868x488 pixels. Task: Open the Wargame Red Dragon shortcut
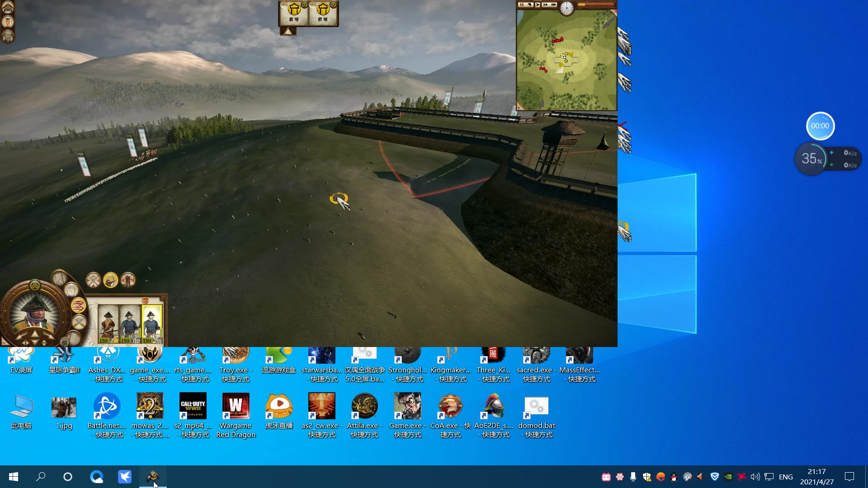pos(236,416)
